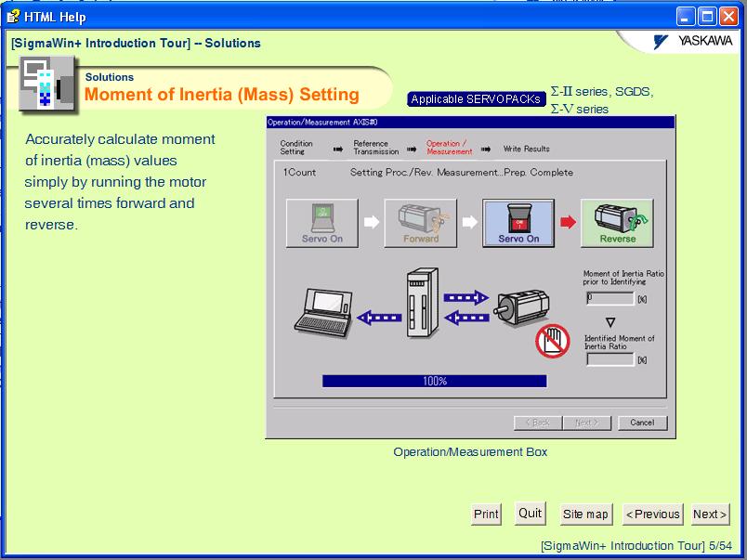Screen dimensions: 747x560
Task: Click the red no-touch hand warning icon
Action: 553,341
